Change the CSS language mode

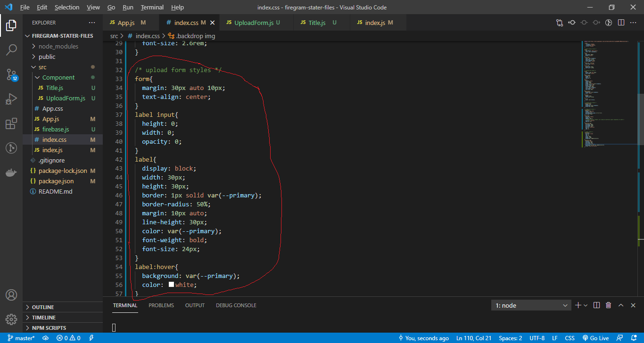[x=570, y=338]
